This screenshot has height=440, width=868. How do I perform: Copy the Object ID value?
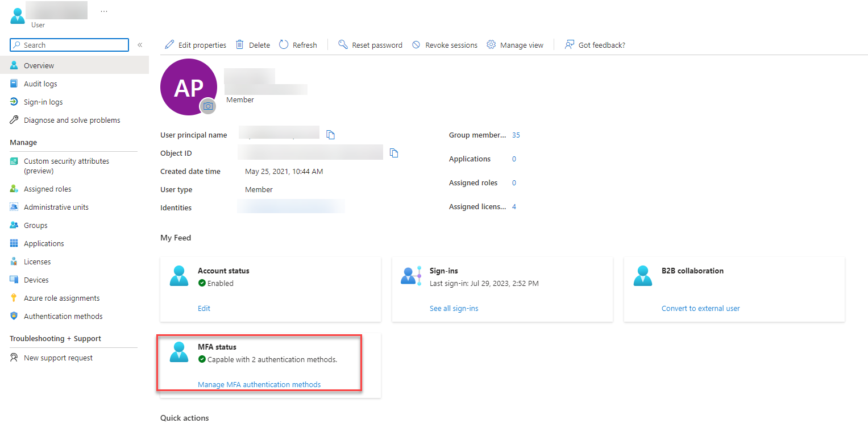tap(394, 153)
